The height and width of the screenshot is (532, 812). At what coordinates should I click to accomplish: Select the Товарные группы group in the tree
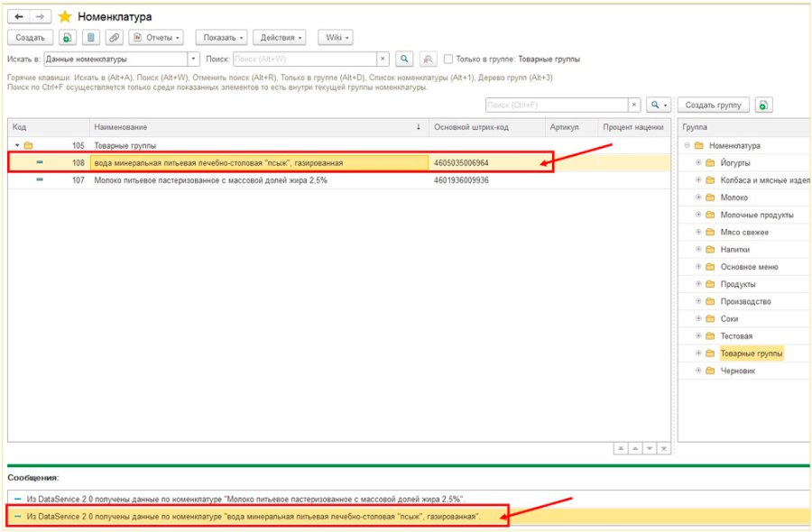pyautogui.click(x=752, y=353)
